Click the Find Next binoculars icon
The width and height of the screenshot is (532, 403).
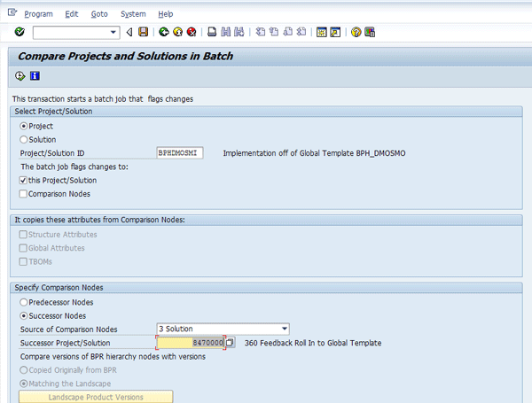coord(239,32)
